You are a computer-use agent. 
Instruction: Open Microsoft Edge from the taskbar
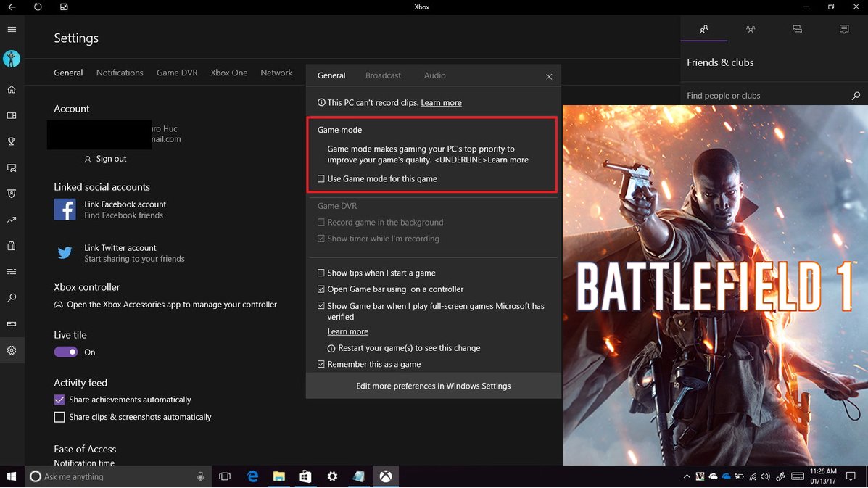(252, 476)
